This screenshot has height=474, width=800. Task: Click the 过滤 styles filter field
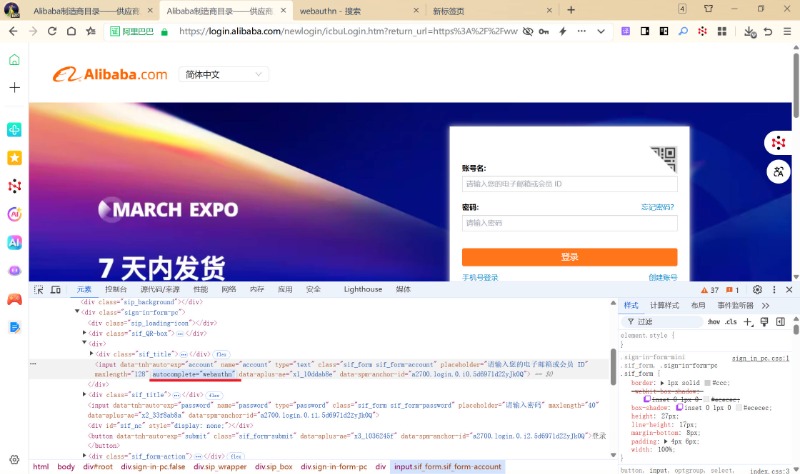(662, 321)
